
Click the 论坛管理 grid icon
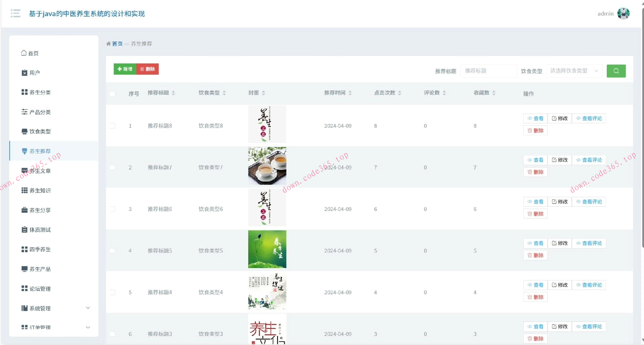[24, 288]
